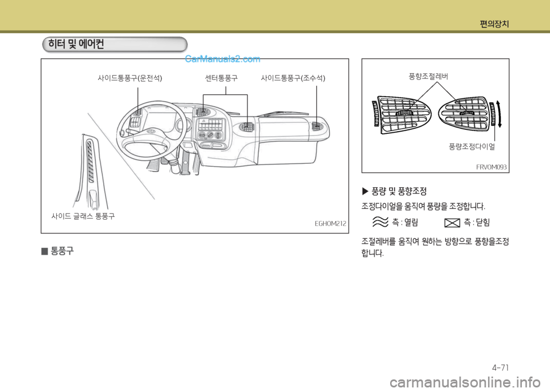
Task: Click the crossed-box closed symbol
Action: (452, 223)
